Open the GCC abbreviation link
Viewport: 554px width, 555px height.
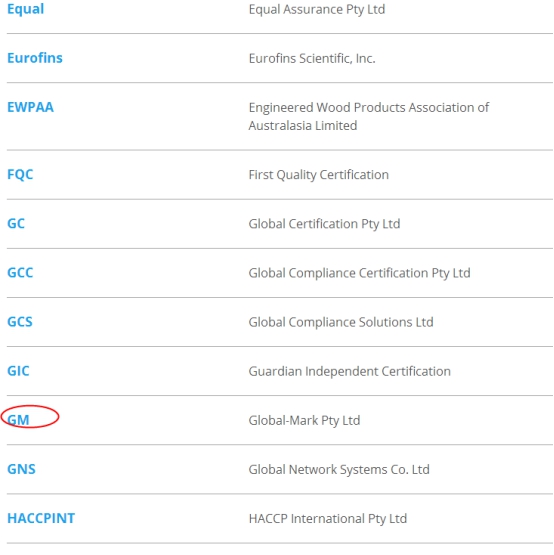point(20,273)
